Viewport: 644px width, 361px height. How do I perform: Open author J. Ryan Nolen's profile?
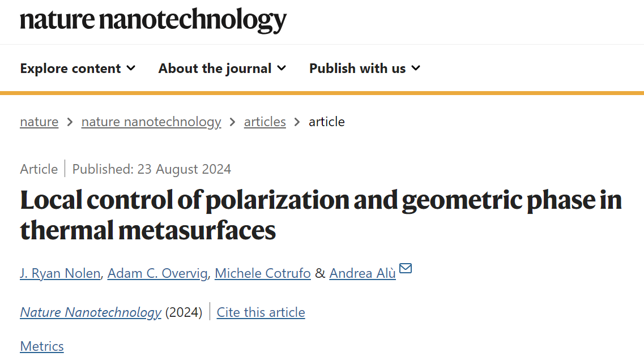61,273
